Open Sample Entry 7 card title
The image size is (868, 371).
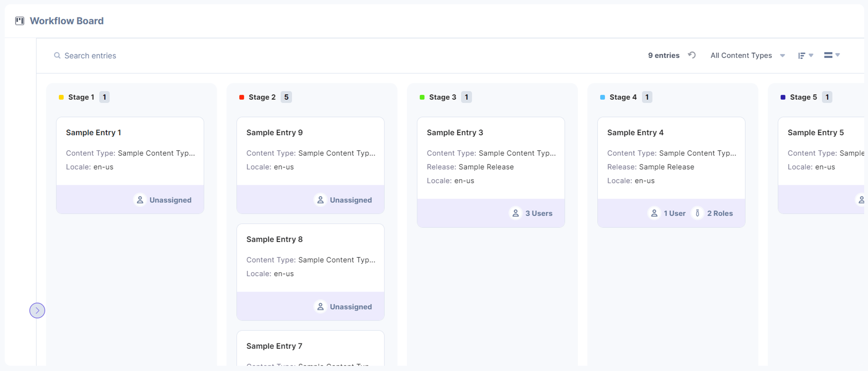[274, 346]
